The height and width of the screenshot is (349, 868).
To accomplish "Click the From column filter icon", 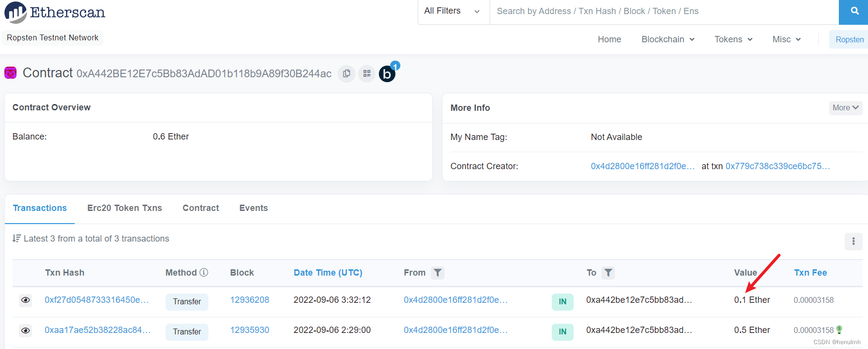I will [438, 273].
